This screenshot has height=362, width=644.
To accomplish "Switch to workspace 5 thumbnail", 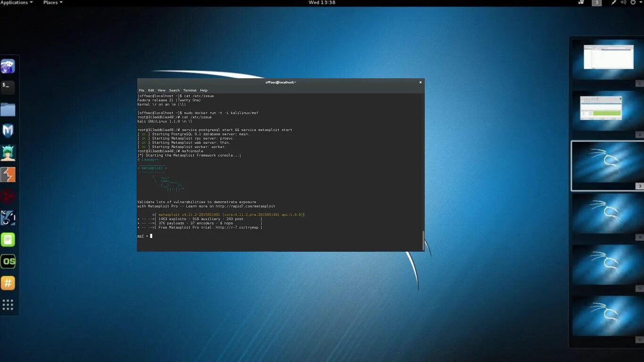I will (608, 265).
